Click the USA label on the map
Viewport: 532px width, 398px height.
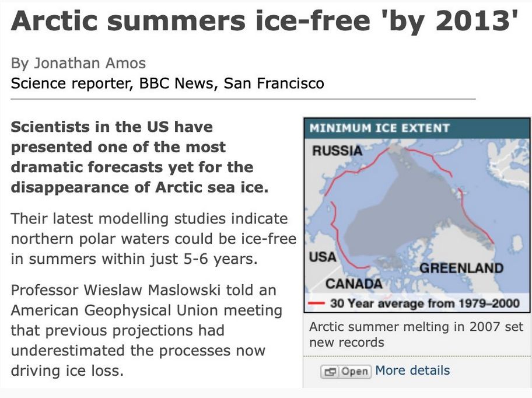click(x=323, y=257)
